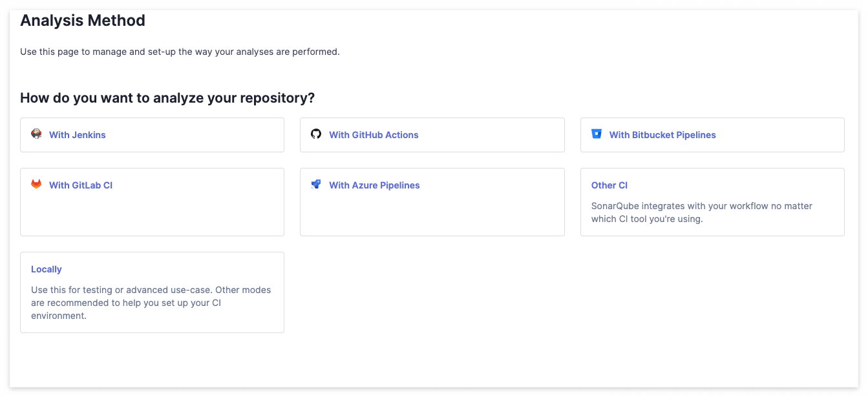Click the 'How do you want to analyze' heading
The height and width of the screenshot is (397, 868).
[x=167, y=98]
